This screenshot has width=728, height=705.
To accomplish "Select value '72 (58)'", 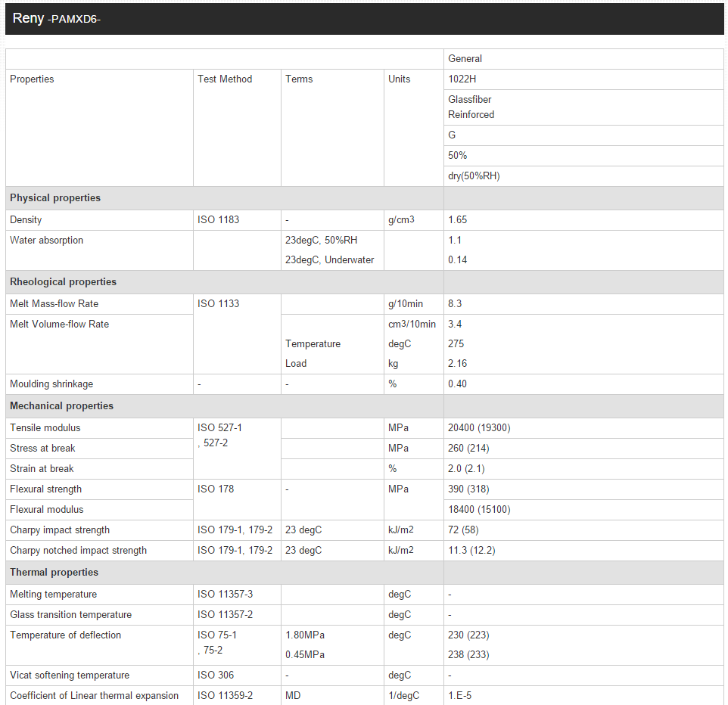I will (463, 530).
